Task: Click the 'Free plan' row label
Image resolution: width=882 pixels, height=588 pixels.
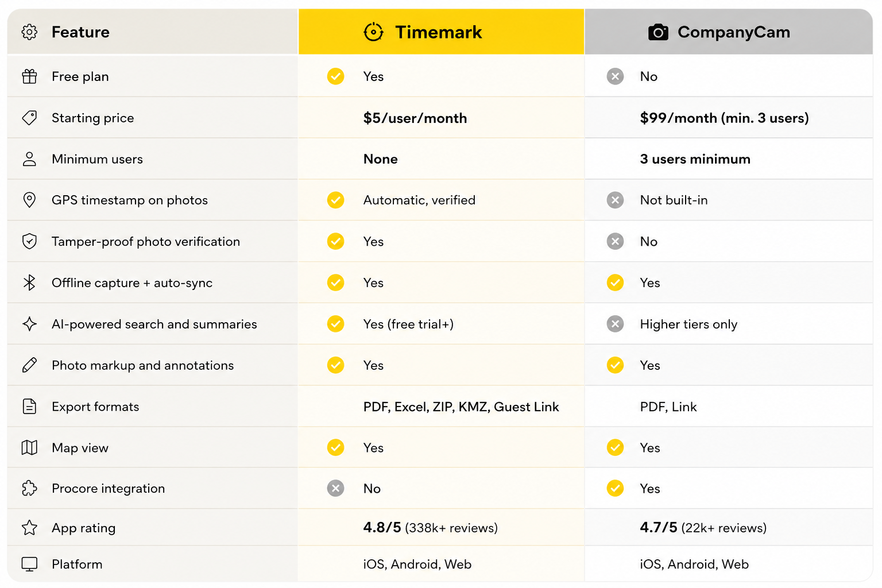Action: tap(80, 77)
